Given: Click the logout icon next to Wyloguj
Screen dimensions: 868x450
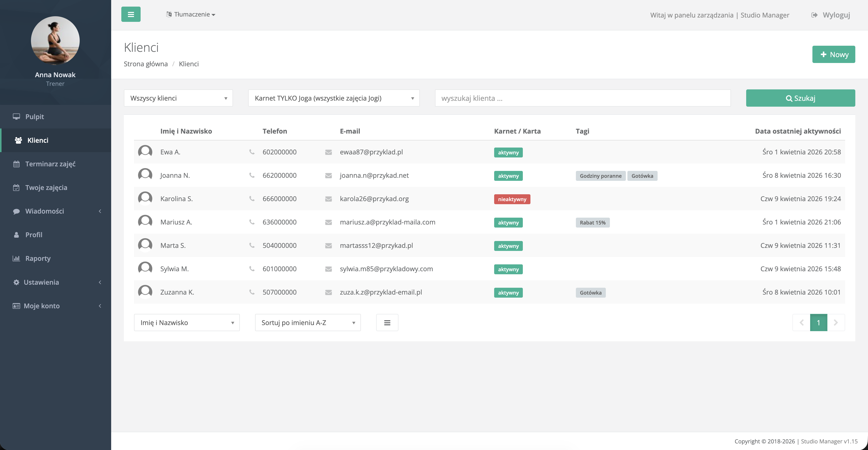Looking at the screenshot, I should (814, 15).
